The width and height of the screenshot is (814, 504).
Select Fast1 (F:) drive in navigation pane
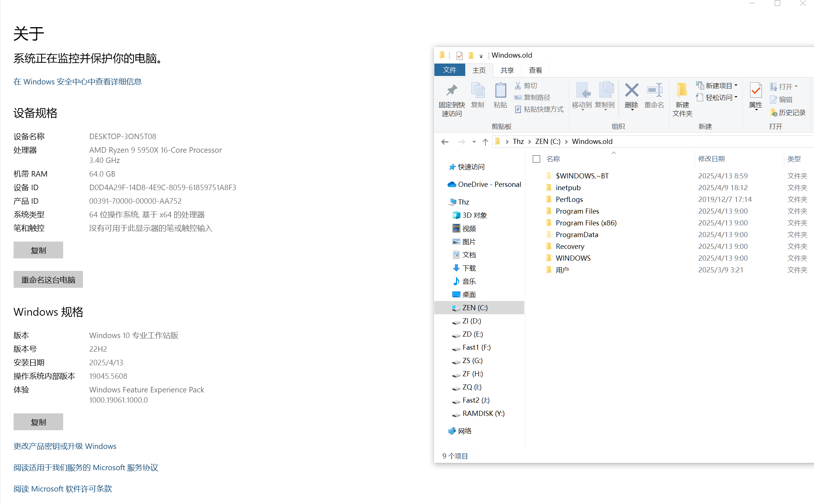point(471,347)
